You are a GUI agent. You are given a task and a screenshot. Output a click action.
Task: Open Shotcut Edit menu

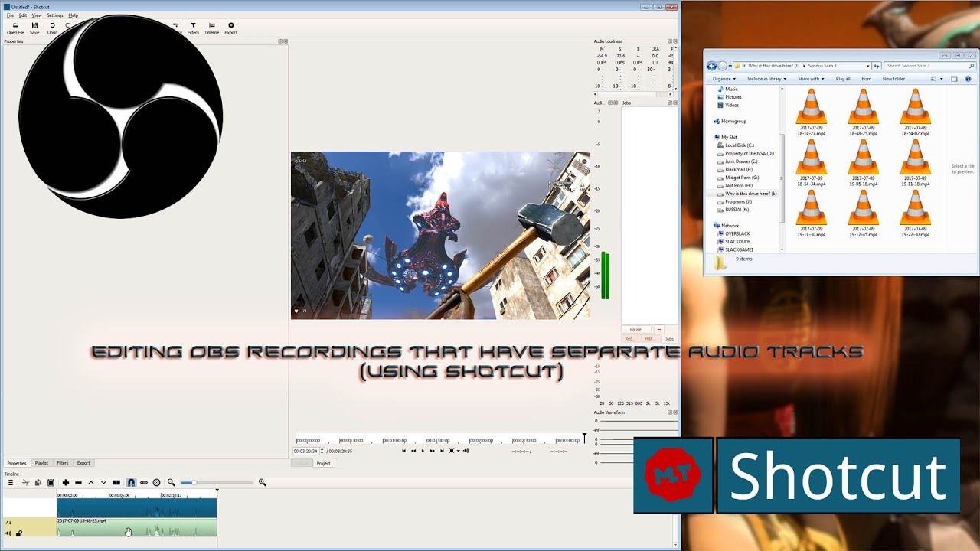23,15
